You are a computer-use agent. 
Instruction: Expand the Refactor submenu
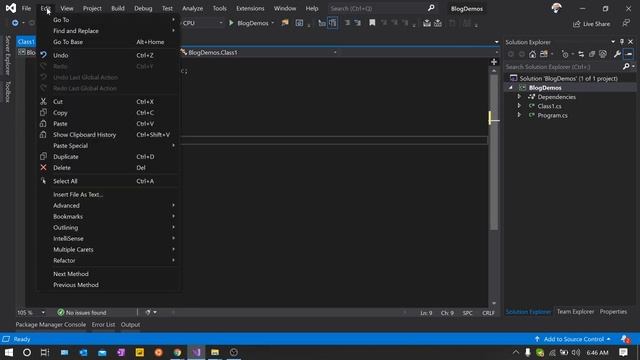tap(108, 261)
